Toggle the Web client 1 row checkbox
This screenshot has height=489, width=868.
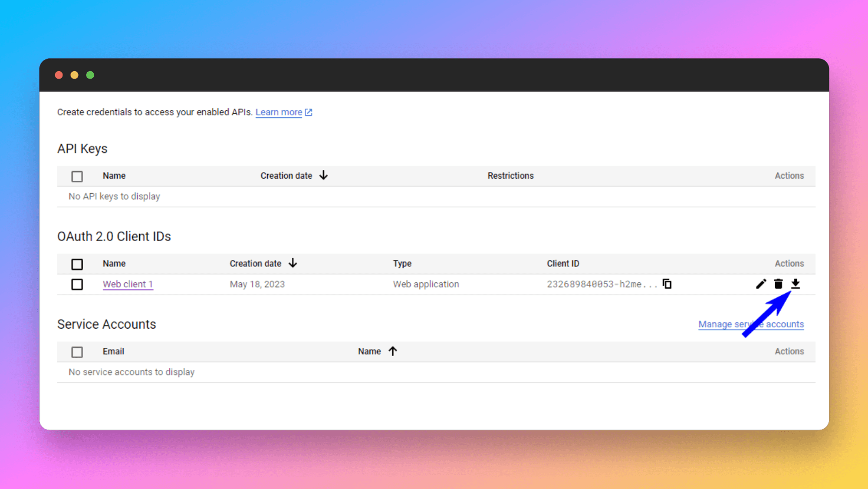coord(77,284)
